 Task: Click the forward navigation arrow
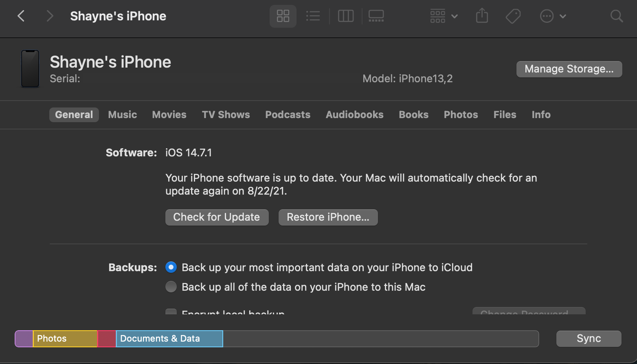pyautogui.click(x=49, y=16)
